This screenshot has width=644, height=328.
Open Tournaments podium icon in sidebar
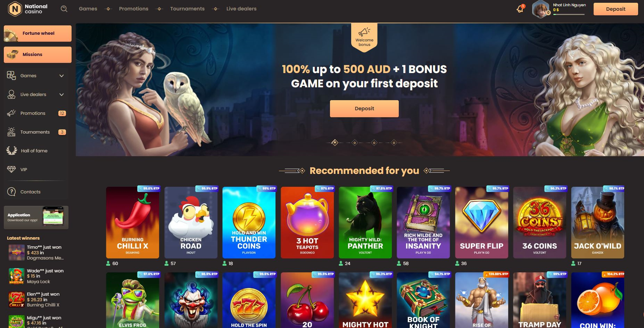point(11,132)
